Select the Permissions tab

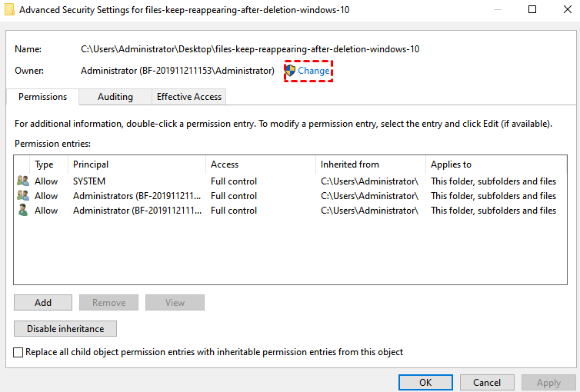click(x=42, y=97)
